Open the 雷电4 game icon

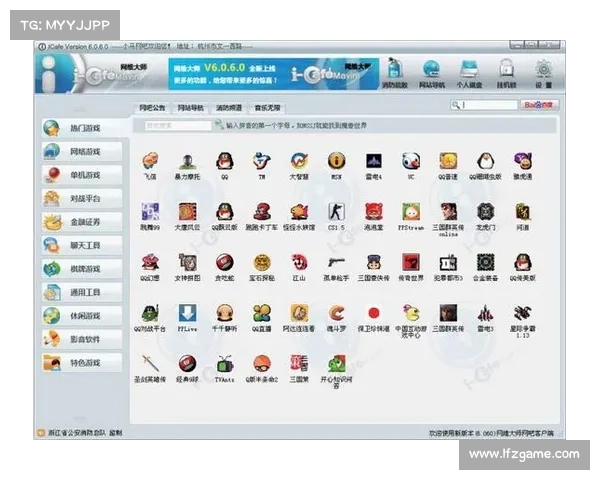pyautogui.click(x=373, y=162)
